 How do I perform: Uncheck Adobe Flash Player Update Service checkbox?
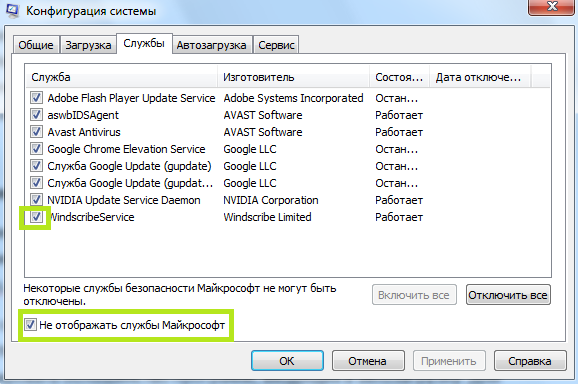[36, 98]
